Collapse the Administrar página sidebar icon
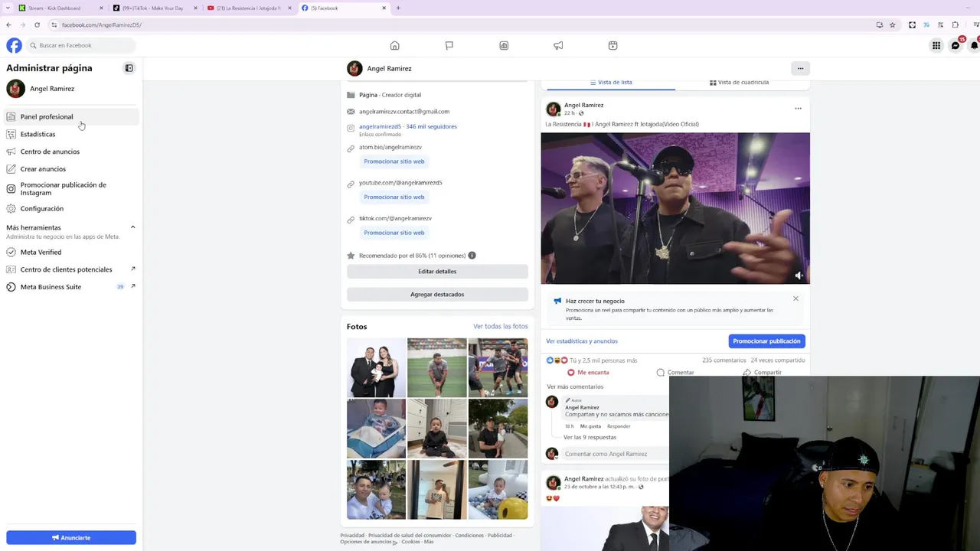Image resolution: width=980 pixels, height=551 pixels. click(129, 68)
